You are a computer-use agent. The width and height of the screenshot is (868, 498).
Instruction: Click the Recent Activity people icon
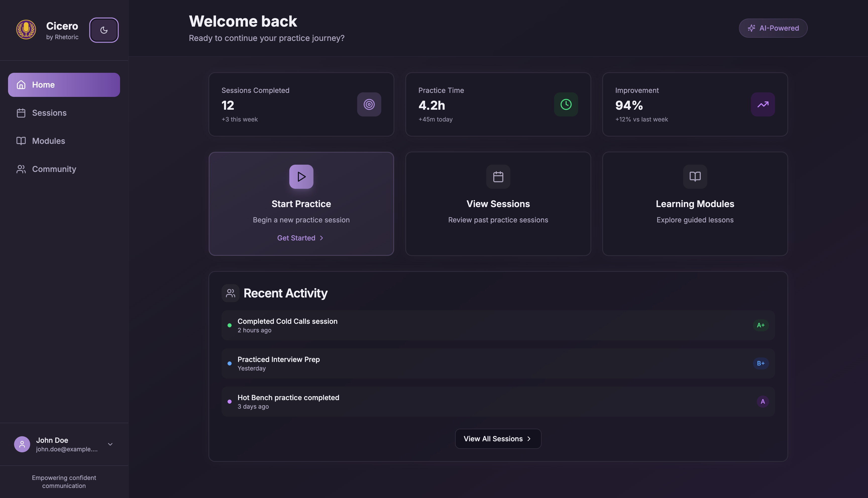coord(230,293)
